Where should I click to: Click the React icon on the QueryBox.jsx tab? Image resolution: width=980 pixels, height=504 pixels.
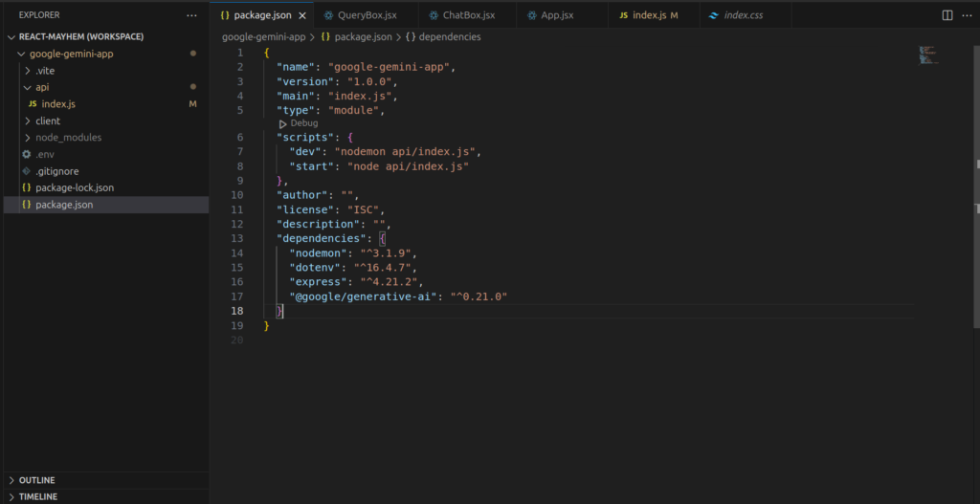pyautogui.click(x=329, y=15)
